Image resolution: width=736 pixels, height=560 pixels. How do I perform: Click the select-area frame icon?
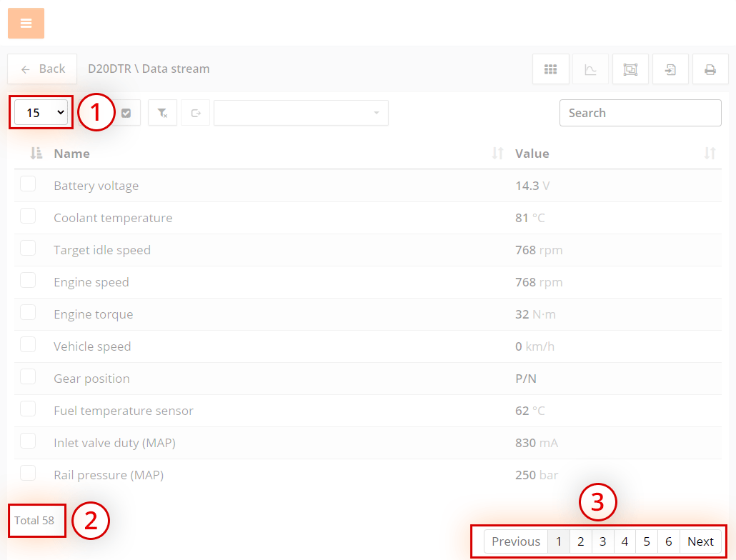630,69
